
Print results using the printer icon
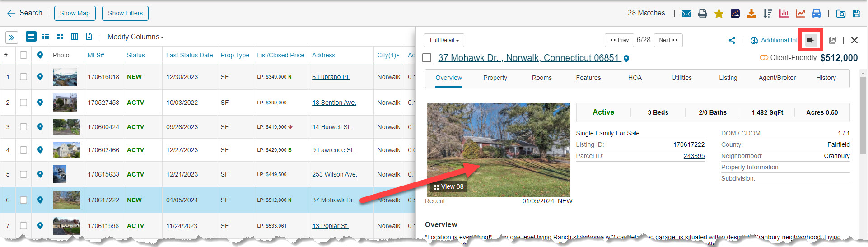click(x=703, y=14)
